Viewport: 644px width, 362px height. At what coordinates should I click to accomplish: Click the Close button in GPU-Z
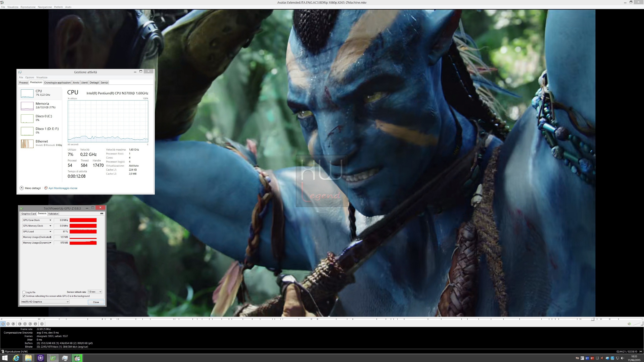(x=96, y=302)
